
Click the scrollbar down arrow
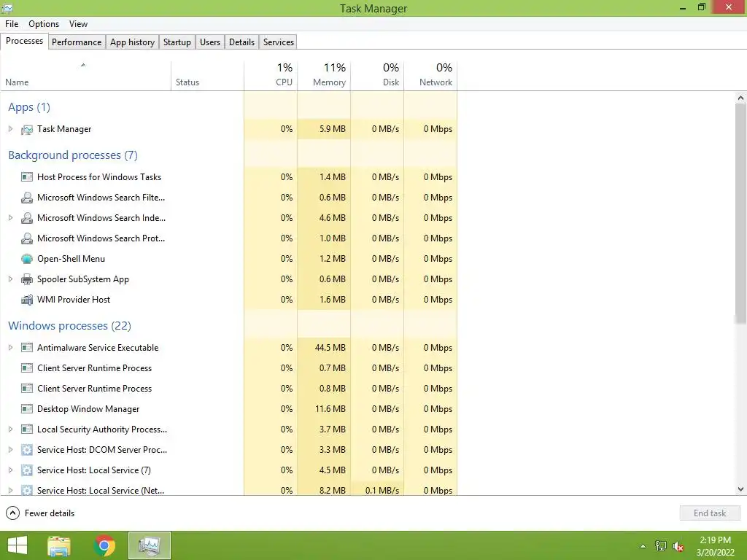(740, 489)
